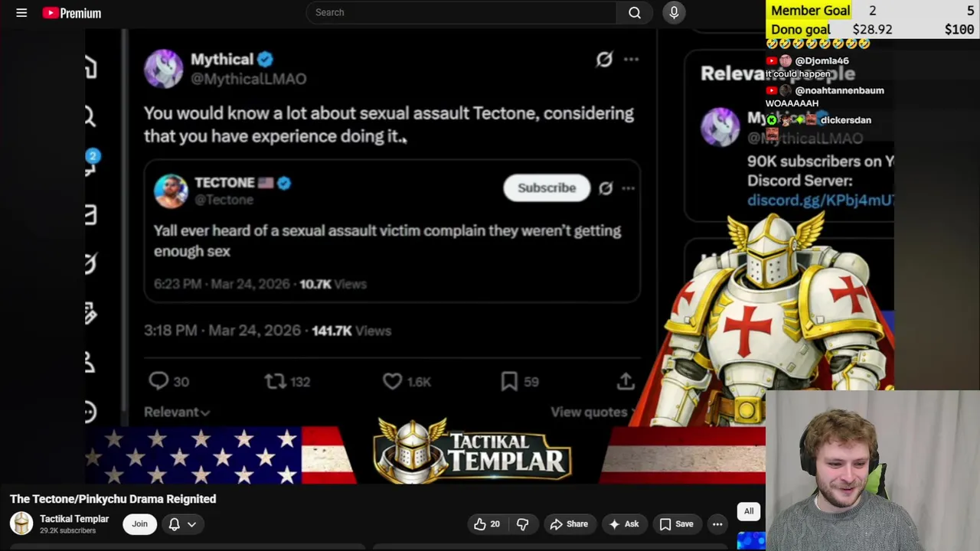This screenshot has height=551, width=980.
Task: Expand the notification options chevron
Action: (192, 524)
